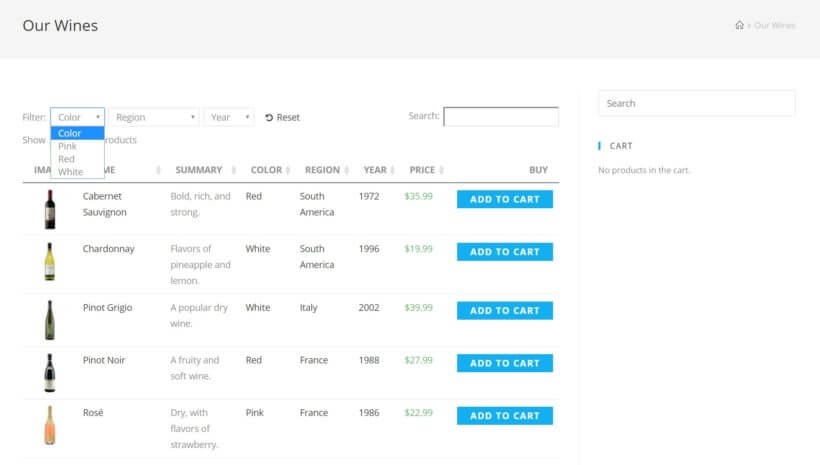Click 'No products in the cart' text

coord(644,170)
